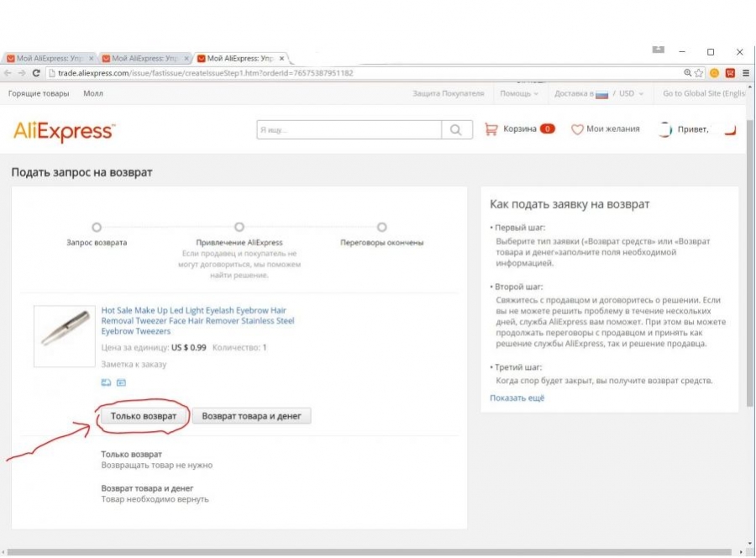Screen dimensions: 756x558
Task: Reload the page with the refresh icon
Action: pyautogui.click(x=36, y=73)
